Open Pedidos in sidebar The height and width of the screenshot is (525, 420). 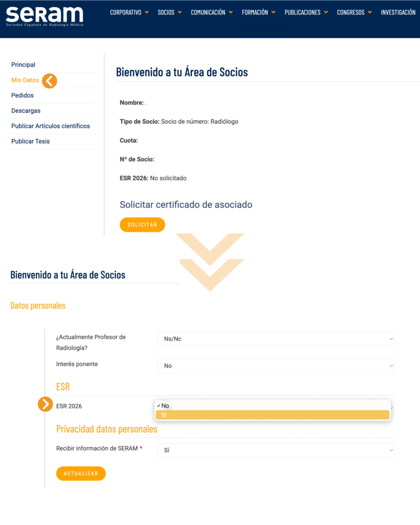click(23, 95)
